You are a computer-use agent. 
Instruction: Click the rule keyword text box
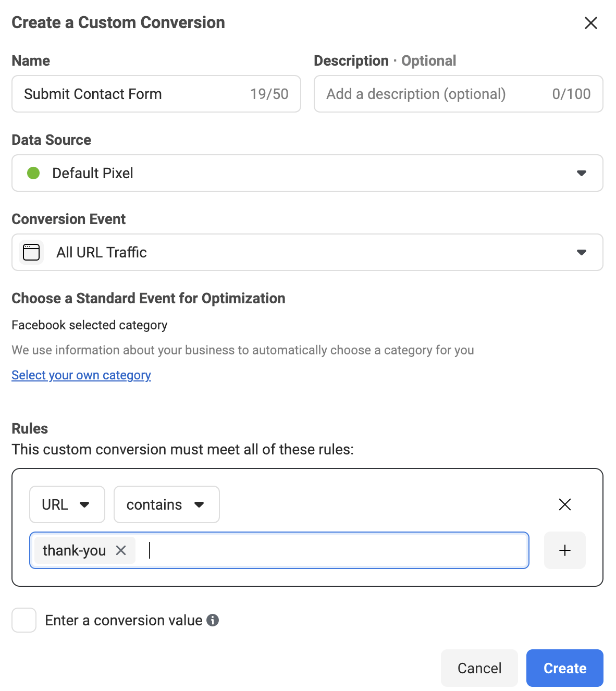click(334, 550)
